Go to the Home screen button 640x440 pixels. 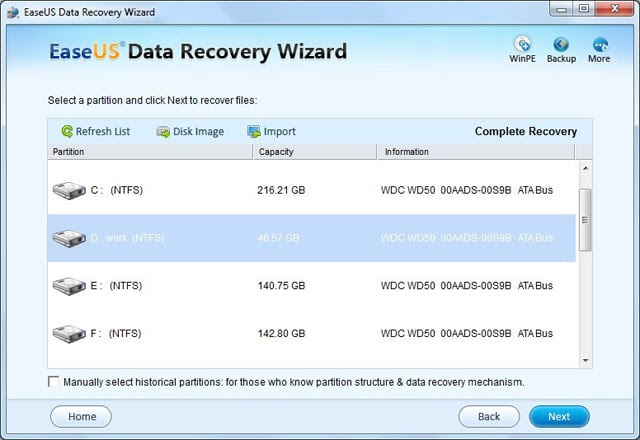(x=81, y=417)
